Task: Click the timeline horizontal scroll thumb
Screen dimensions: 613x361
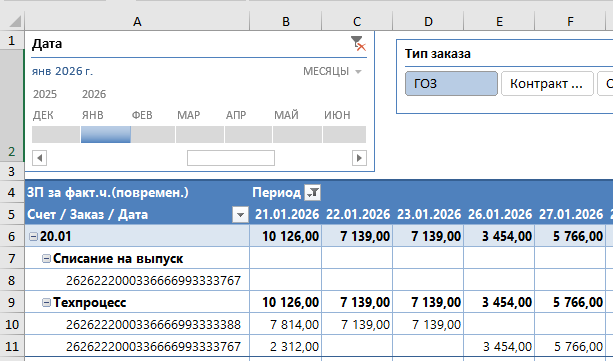Action: click(231, 158)
